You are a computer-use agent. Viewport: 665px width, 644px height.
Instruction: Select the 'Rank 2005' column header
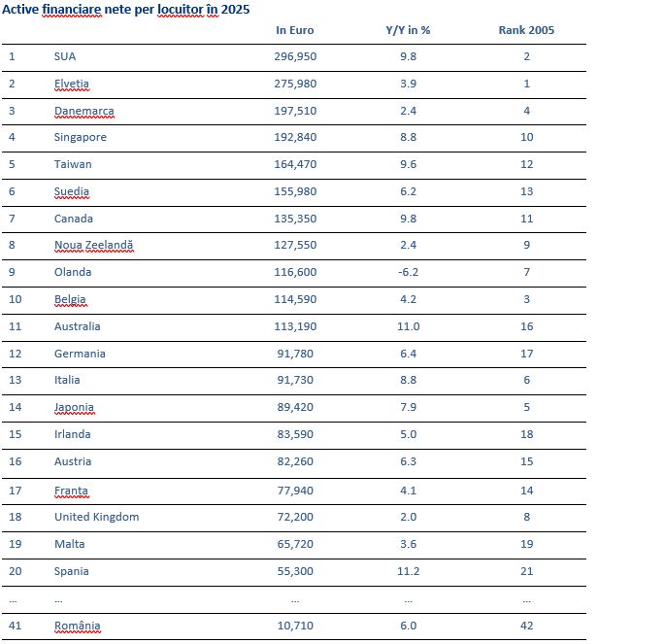pos(526,30)
